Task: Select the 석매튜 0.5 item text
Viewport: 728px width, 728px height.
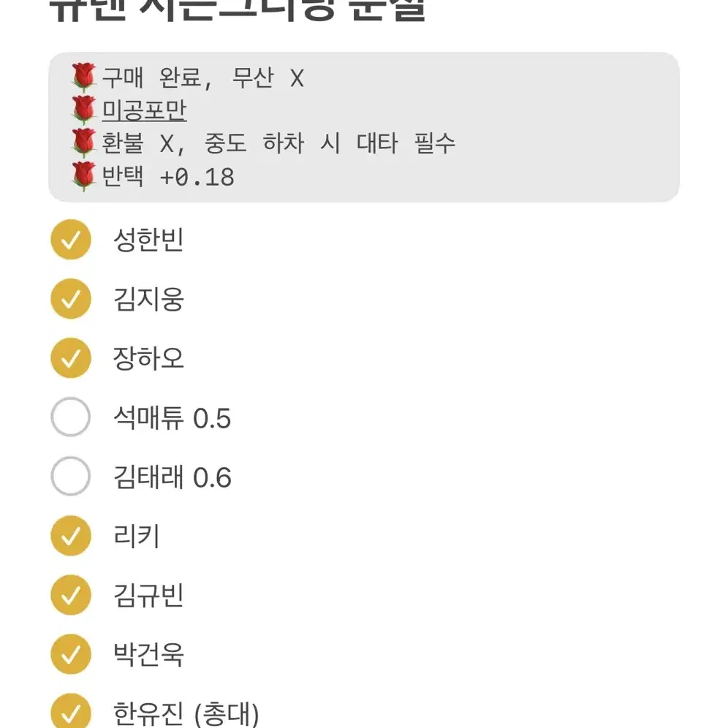Action: point(172,418)
